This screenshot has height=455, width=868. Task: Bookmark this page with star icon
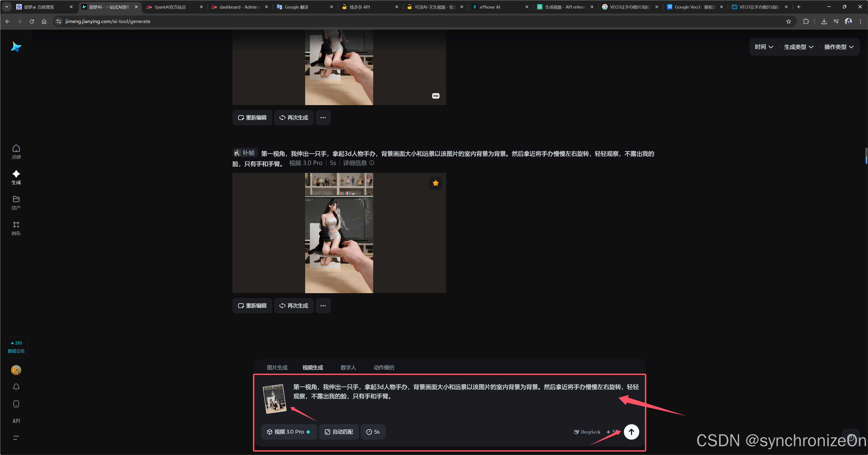[788, 21]
